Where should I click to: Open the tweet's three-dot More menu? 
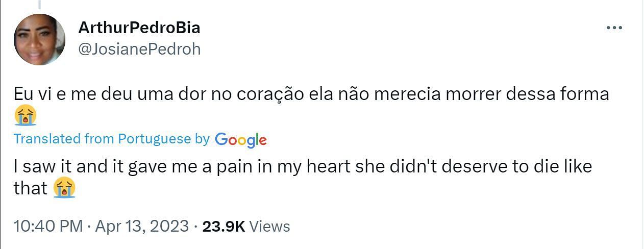tap(614, 28)
